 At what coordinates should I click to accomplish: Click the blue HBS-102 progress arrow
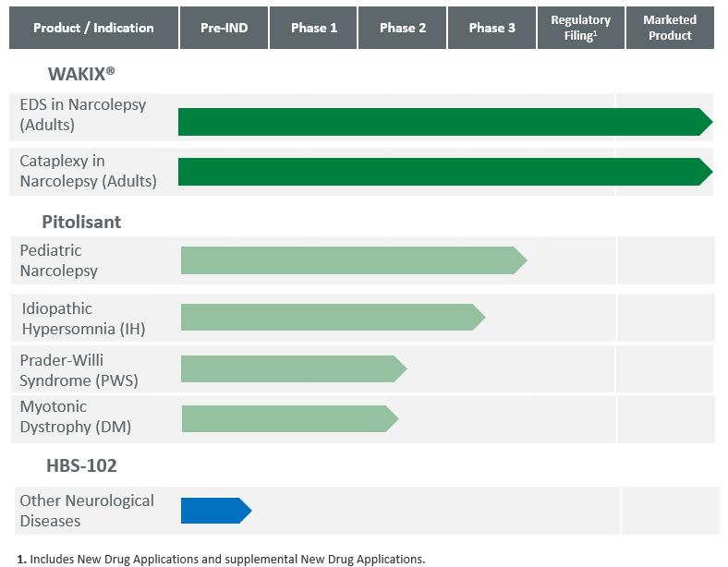click(x=216, y=511)
